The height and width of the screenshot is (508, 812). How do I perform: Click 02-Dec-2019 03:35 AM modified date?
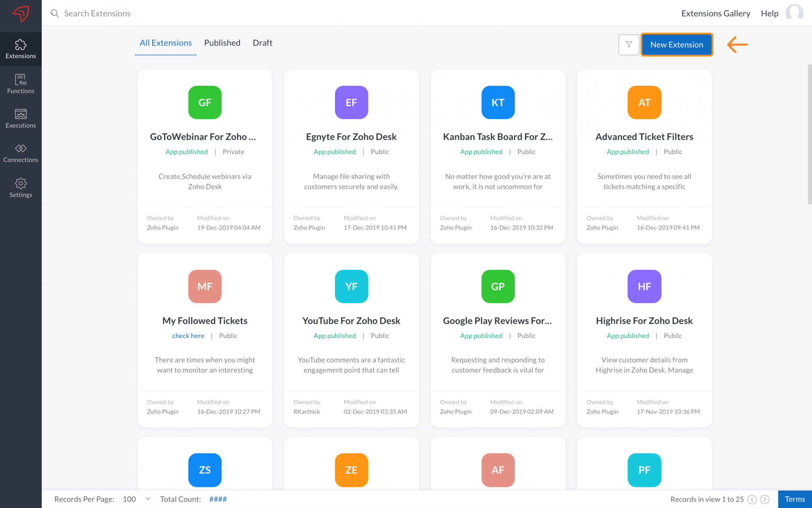click(x=375, y=411)
